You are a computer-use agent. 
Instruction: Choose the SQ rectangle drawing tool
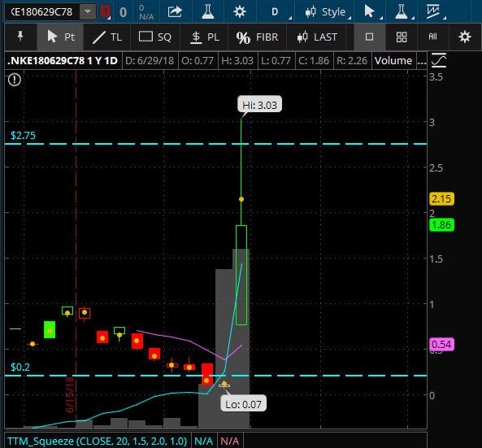(x=154, y=37)
